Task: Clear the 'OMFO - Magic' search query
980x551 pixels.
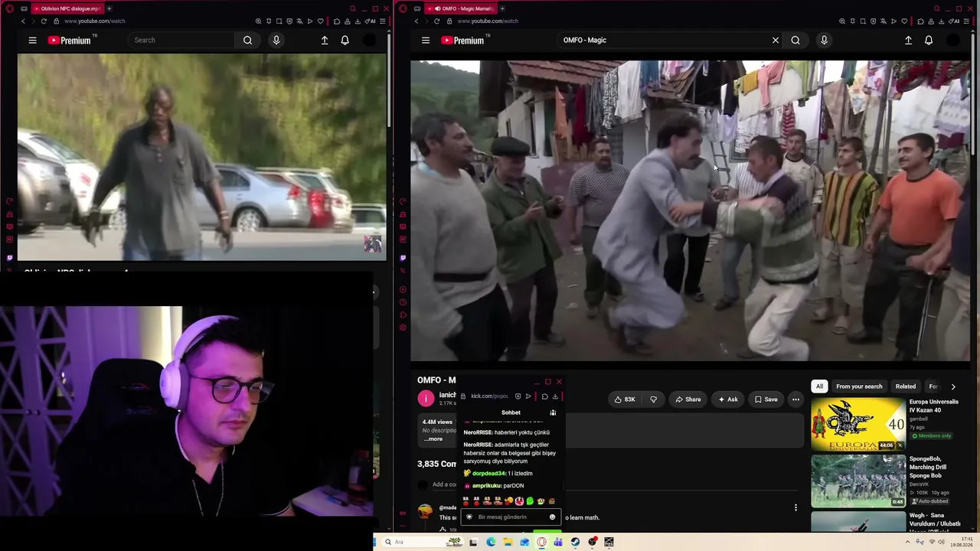Action: tap(776, 40)
